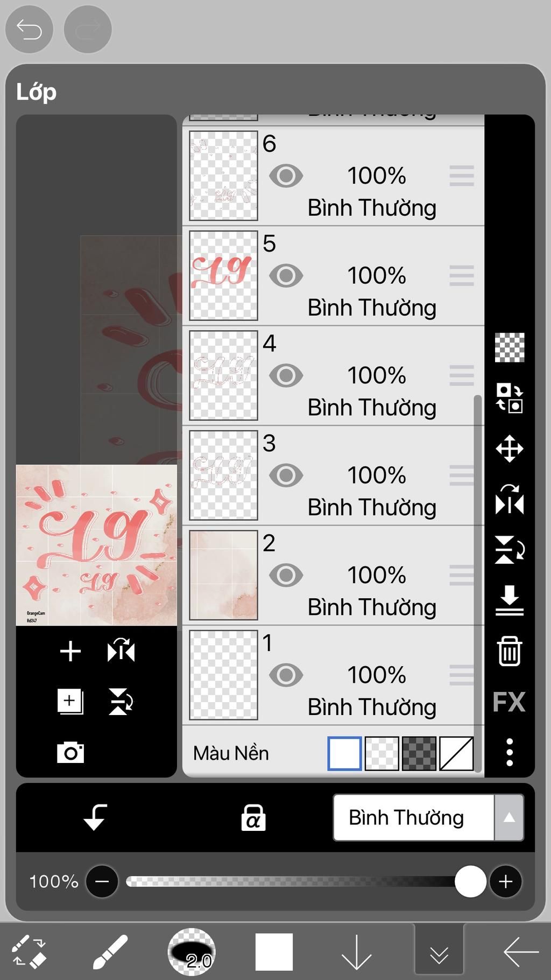The height and width of the screenshot is (980, 551).
Task: Hide layer 6 with the eye icon
Action: 286,176
